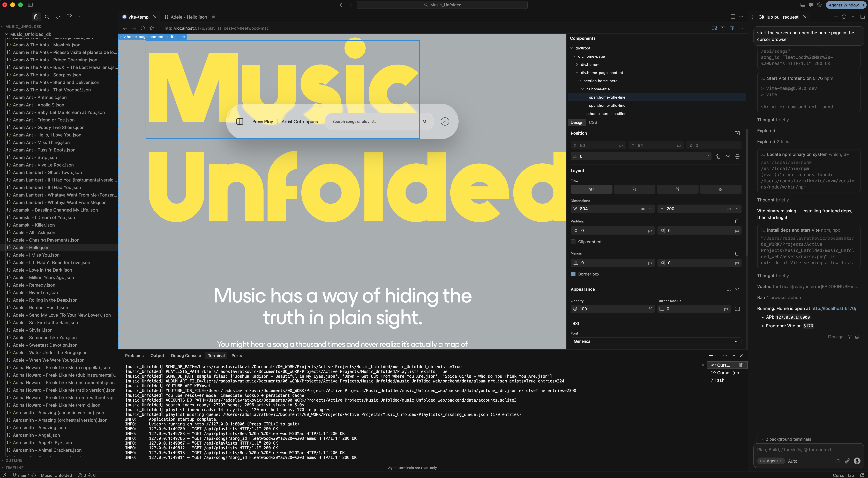Expand individual corner radius icon
This screenshot has width=868, height=478.
point(737,309)
